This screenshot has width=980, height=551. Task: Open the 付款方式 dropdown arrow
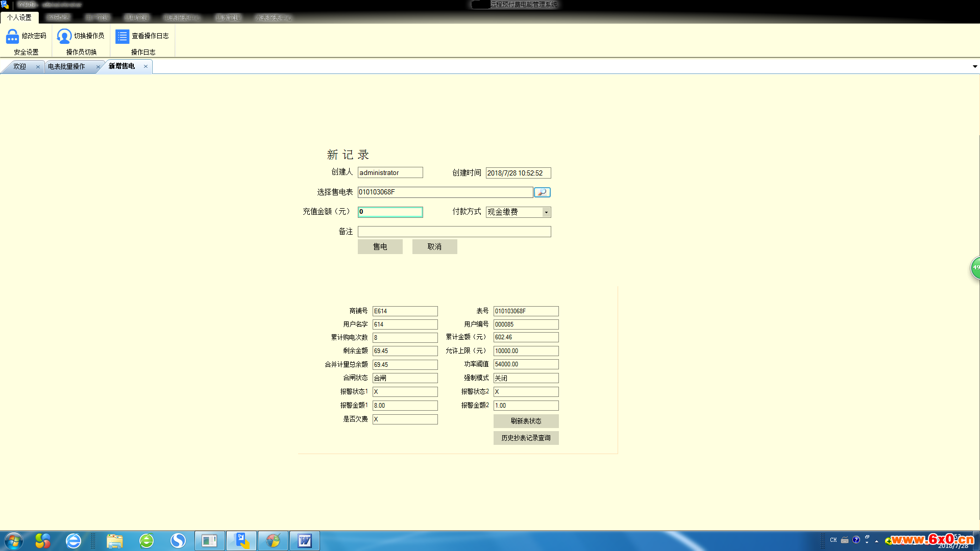tap(546, 212)
